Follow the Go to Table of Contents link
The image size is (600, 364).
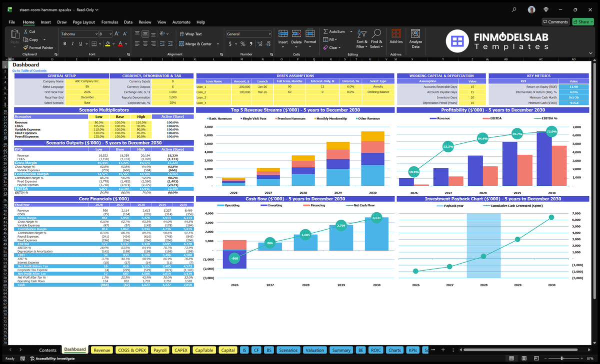pyautogui.click(x=29, y=70)
